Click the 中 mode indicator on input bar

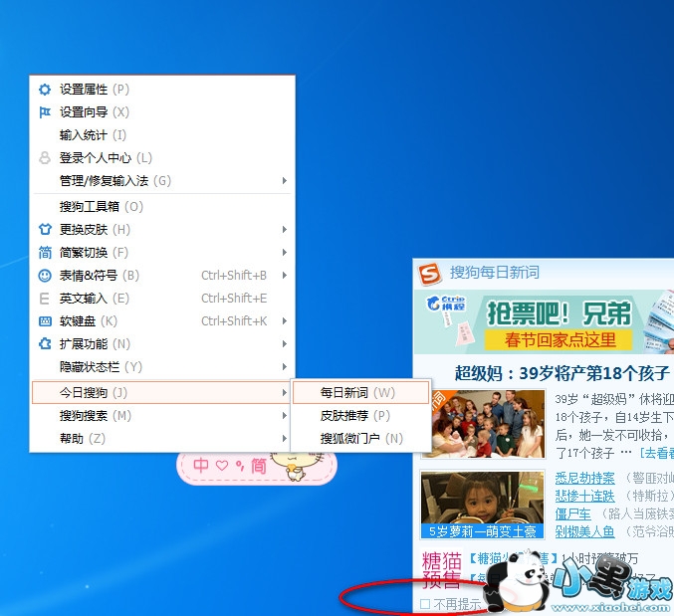[201, 465]
